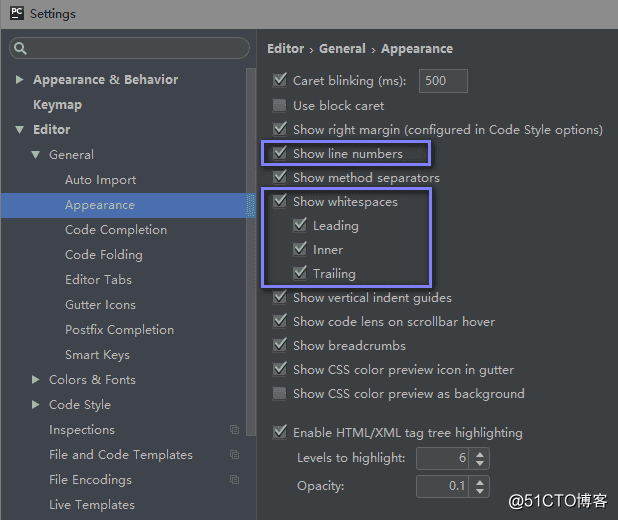Click the project-level icon next to Inspections
The height and width of the screenshot is (520, 618).
[235, 430]
